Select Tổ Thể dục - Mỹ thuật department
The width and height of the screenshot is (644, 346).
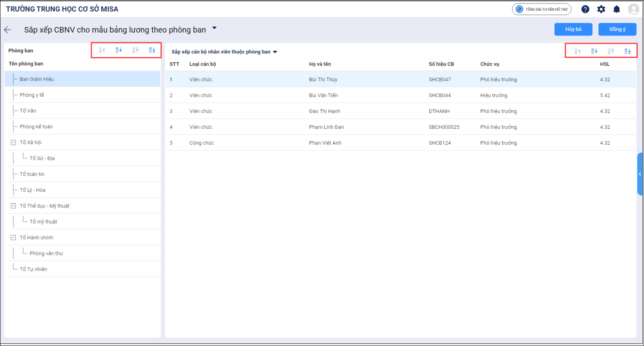point(83,206)
